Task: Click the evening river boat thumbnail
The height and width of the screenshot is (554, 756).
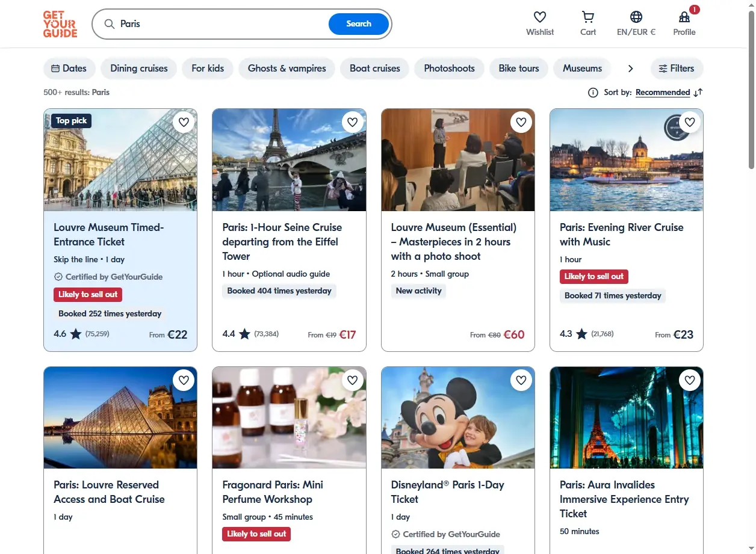Action: click(x=627, y=160)
